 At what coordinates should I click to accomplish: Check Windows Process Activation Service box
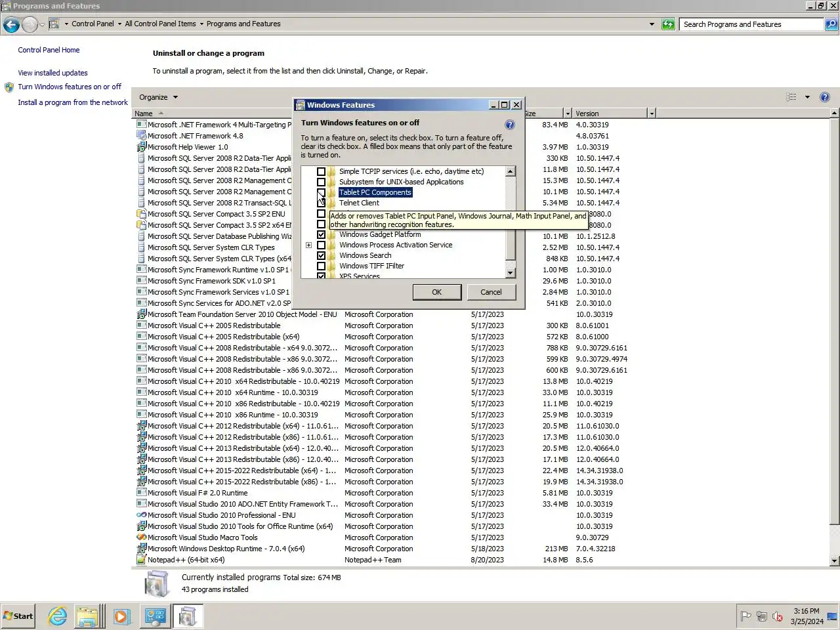(321, 245)
